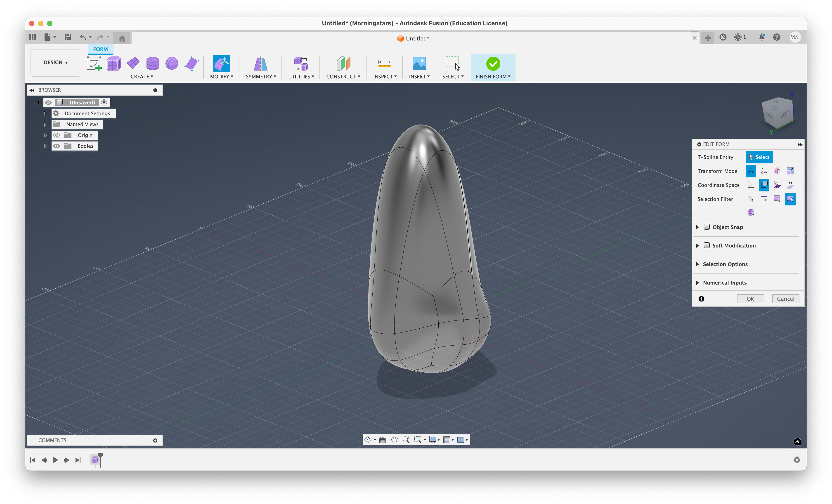This screenshot has width=832, height=504.
Task: Select the Extrude form tool
Action: 191,64
